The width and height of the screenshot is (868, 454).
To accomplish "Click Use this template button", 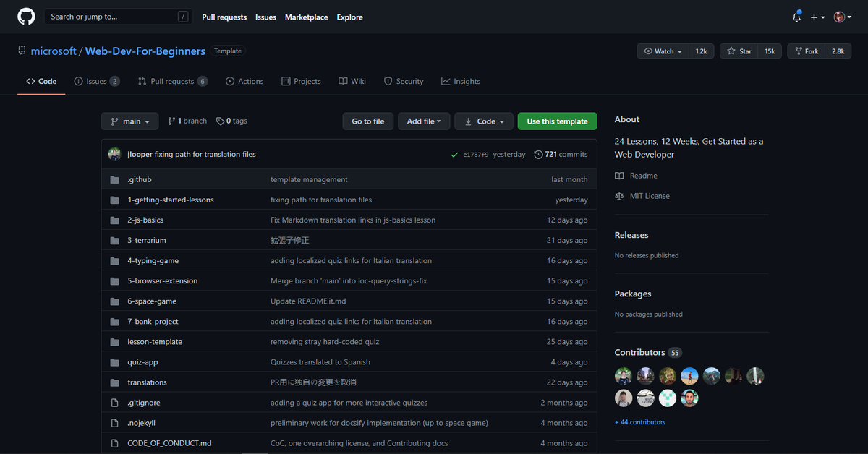I will pyautogui.click(x=558, y=121).
